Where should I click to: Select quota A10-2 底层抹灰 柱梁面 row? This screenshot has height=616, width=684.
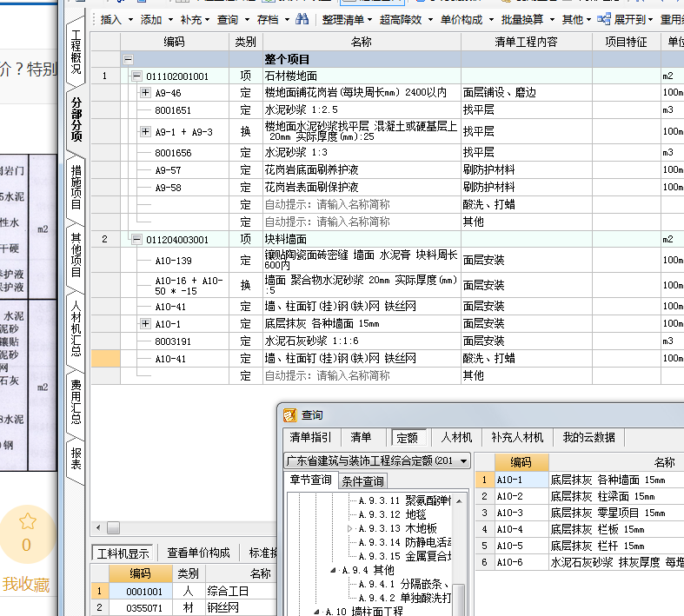pos(580,497)
